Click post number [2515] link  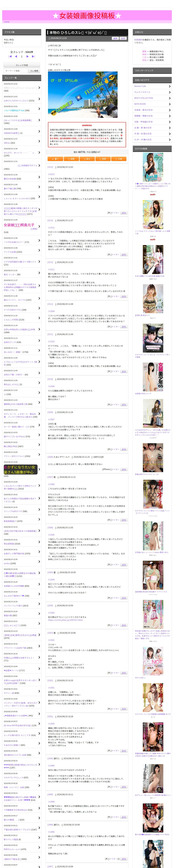pyautogui.click(x=50, y=167)
